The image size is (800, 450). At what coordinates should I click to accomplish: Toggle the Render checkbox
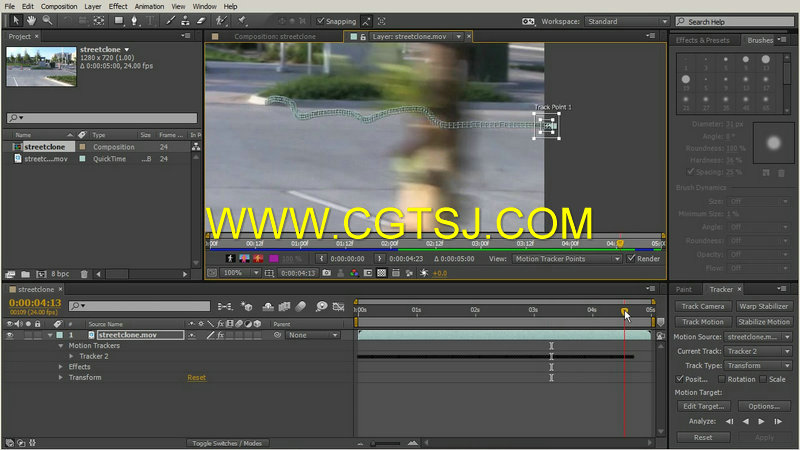pos(631,258)
